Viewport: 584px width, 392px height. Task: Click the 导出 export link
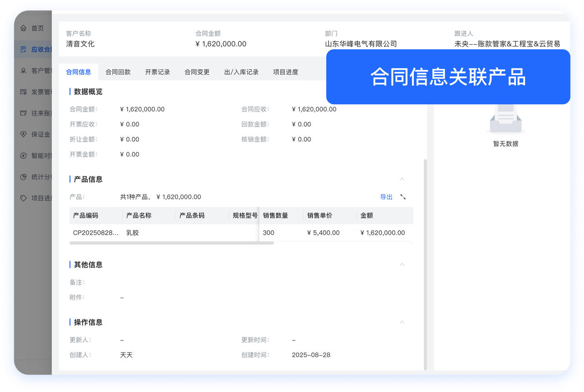(386, 197)
